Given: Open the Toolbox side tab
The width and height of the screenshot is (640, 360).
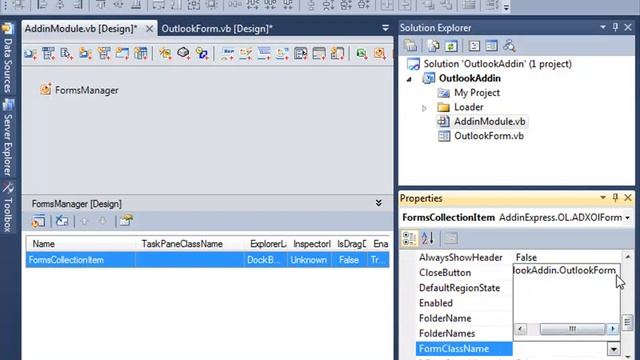Looking at the screenshot, I should pos(7,207).
